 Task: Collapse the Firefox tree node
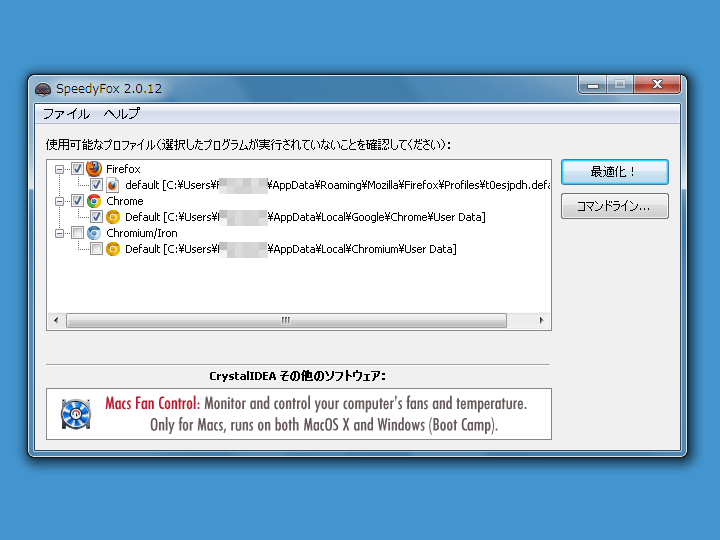(59, 169)
